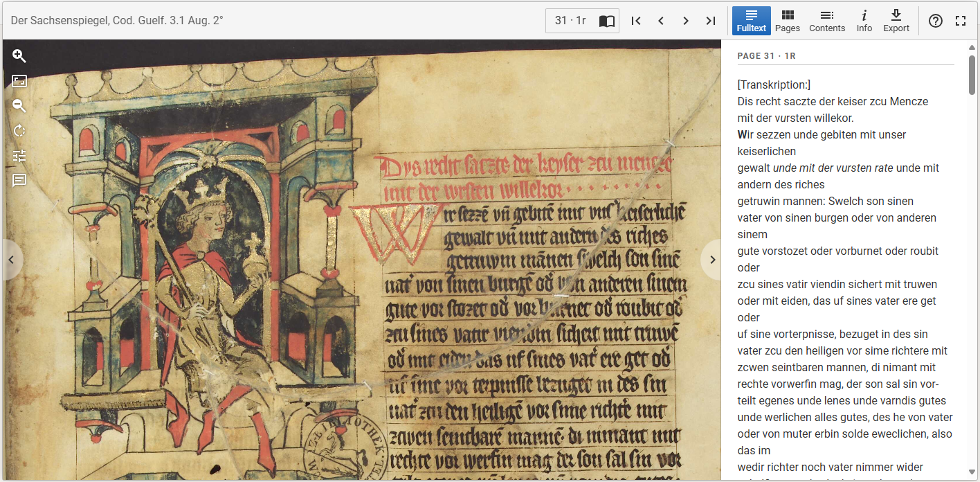Show the Info panel
This screenshot has width=980, height=482.
click(864, 21)
